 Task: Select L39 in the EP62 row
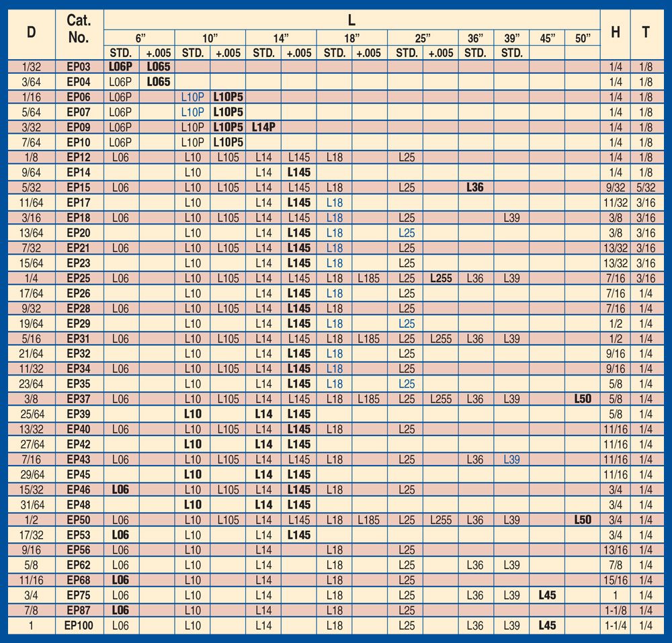click(511, 565)
